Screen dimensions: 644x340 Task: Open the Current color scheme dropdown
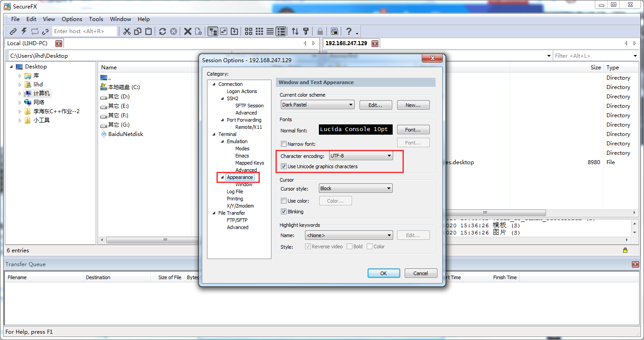[318, 105]
